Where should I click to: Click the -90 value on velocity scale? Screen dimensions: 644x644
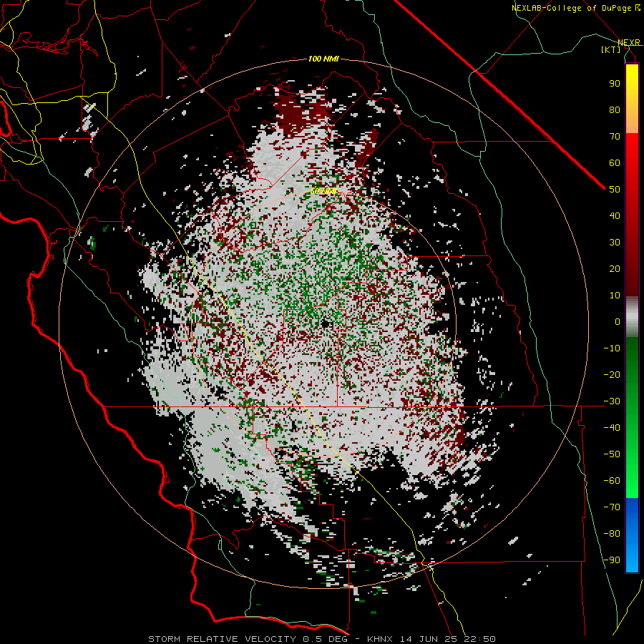(x=612, y=560)
